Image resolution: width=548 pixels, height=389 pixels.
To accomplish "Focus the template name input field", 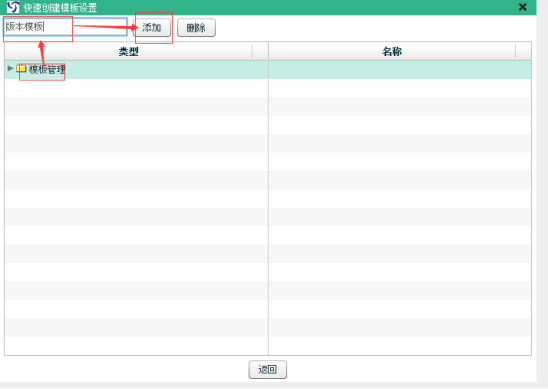I will click(65, 27).
